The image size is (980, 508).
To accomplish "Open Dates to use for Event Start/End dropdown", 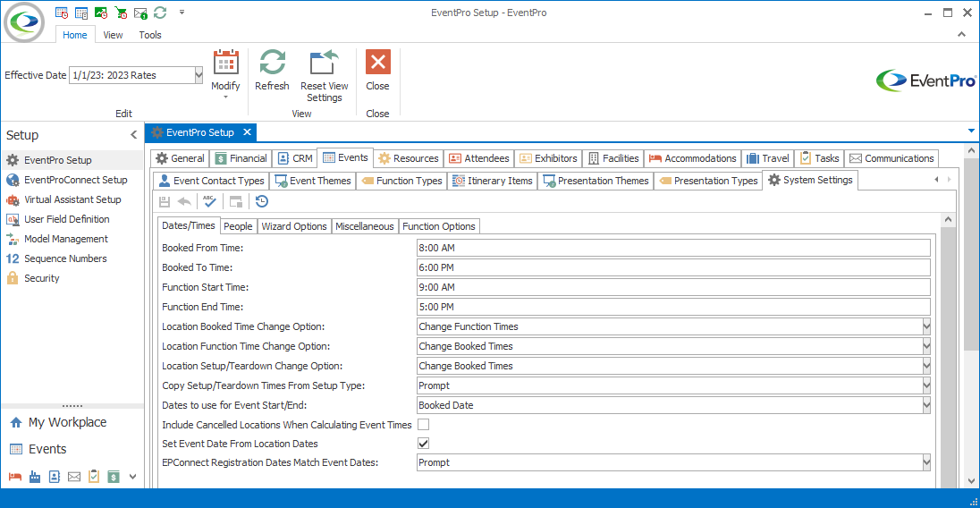I will [926, 405].
